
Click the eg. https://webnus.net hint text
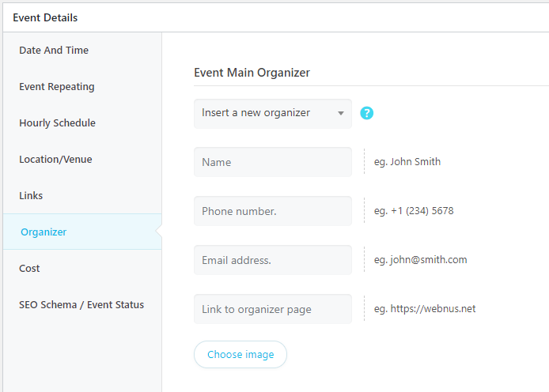tap(425, 309)
